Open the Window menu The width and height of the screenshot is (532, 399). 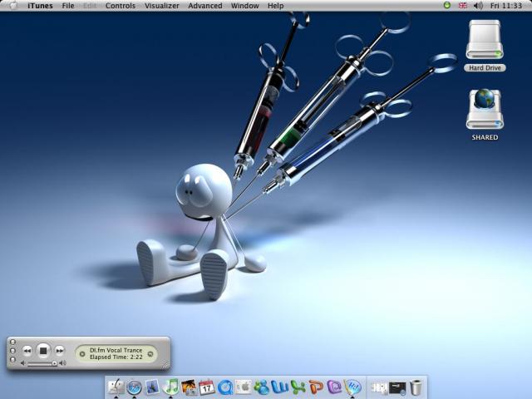[245, 6]
